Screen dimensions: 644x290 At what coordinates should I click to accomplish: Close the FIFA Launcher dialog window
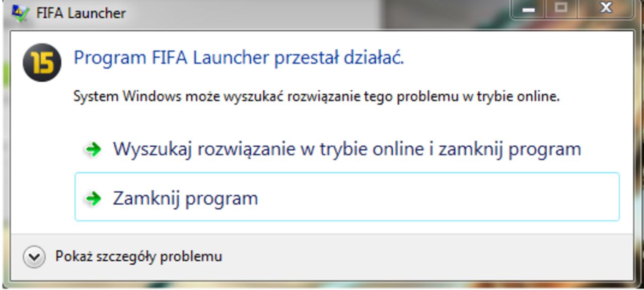(607, 9)
